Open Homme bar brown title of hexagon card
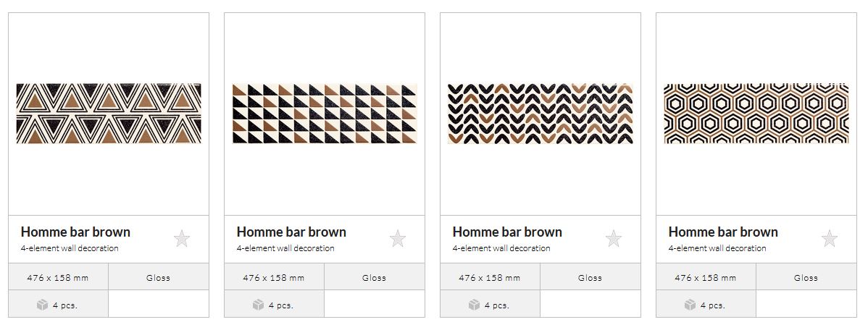868x330 pixels. click(x=723, y=232)
